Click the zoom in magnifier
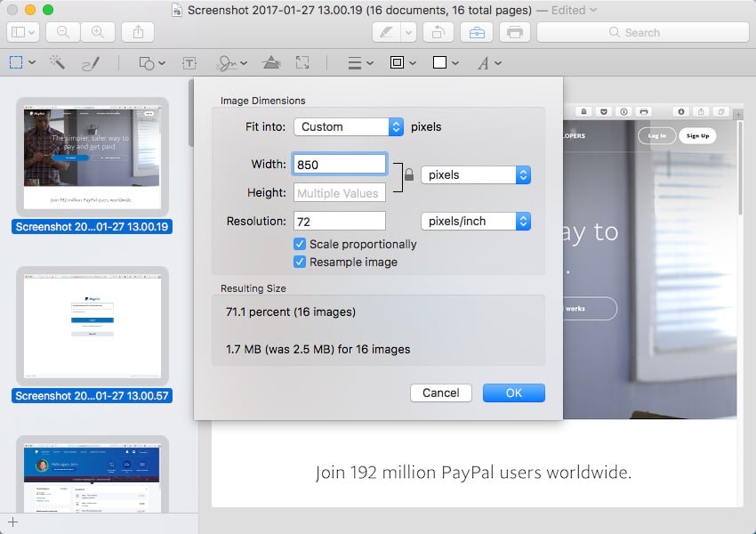Viewport: 756px width, 534px height. pyautogui.click(x=98, y=32)
